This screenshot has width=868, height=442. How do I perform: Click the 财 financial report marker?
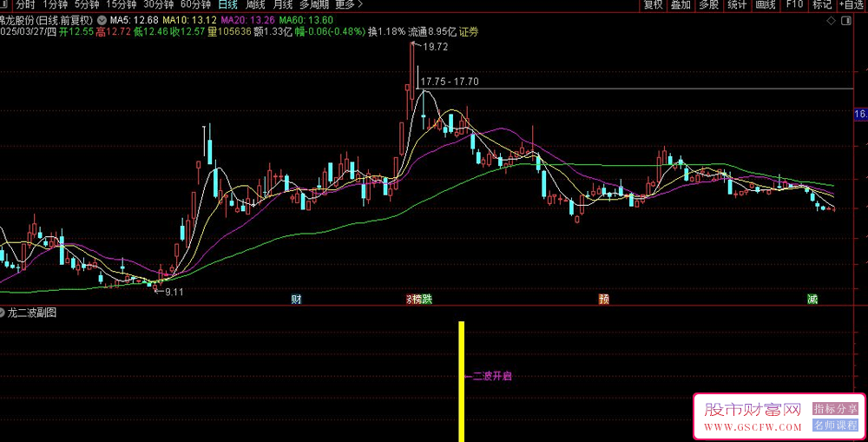[297, 300]
